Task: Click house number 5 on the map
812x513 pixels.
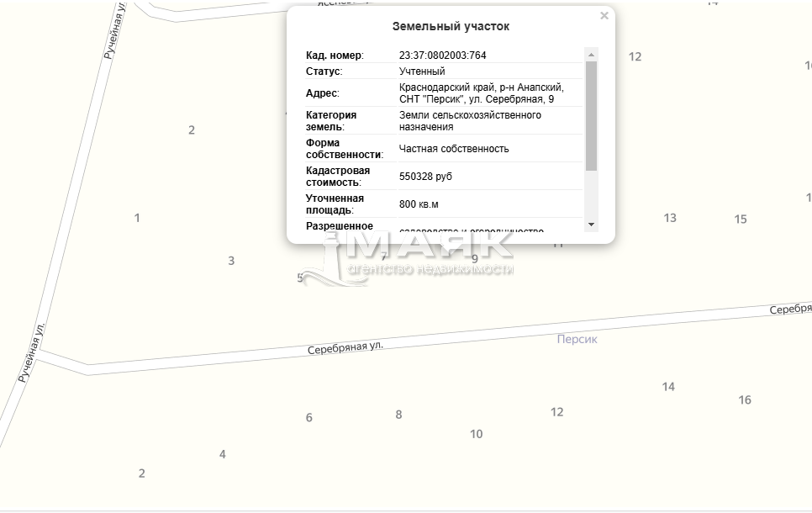Action: point(300,278)
